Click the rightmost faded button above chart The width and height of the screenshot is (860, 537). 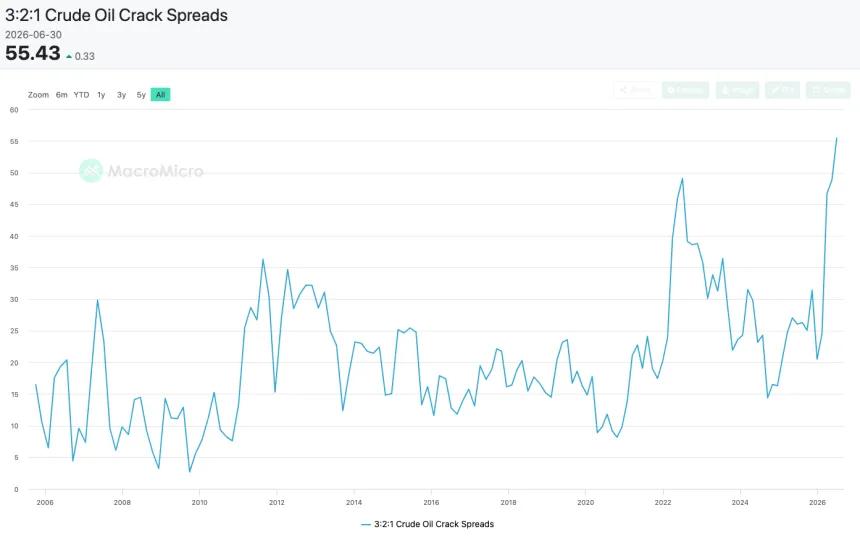click(828, 90)
